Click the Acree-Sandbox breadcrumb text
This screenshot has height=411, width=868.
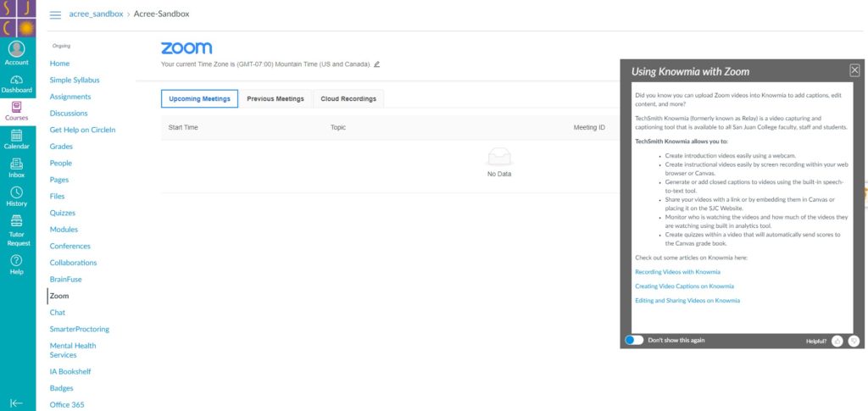pyautogui.click(x=162, y=14)
